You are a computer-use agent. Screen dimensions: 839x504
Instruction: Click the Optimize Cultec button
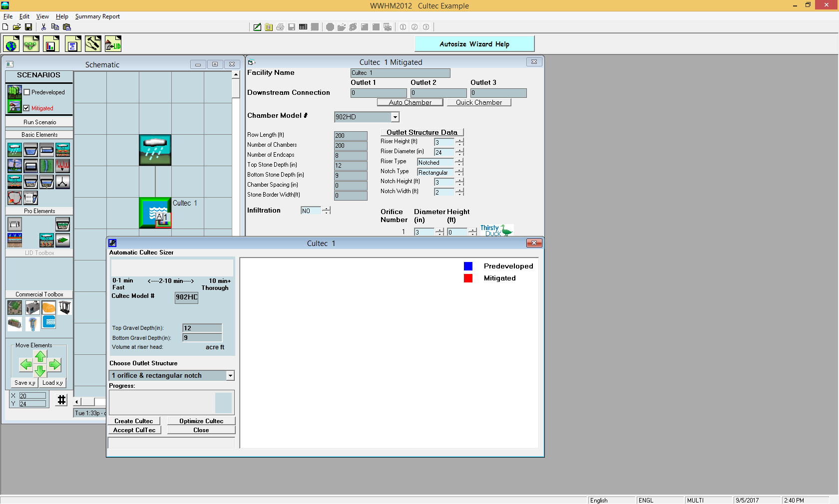coord(201,421)
